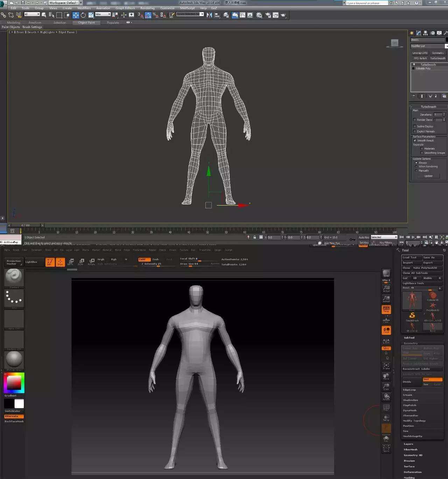Click the ZBrush Edit mode button
448x479 pixels.
click(x=50, y=262)
